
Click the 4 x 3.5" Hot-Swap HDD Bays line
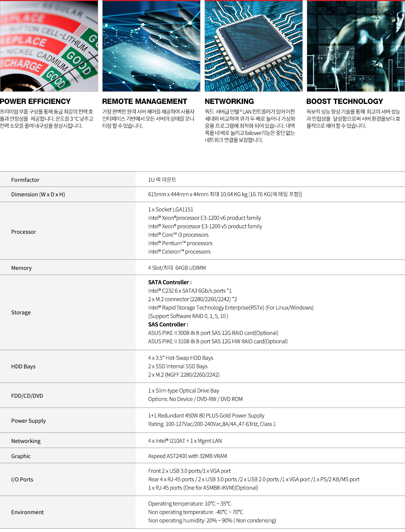click(181, 358)
